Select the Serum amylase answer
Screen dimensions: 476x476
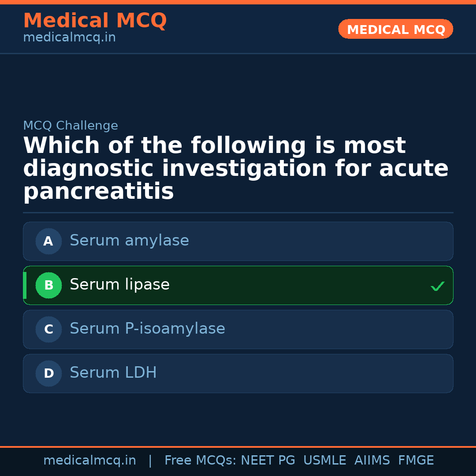(129, 241)
